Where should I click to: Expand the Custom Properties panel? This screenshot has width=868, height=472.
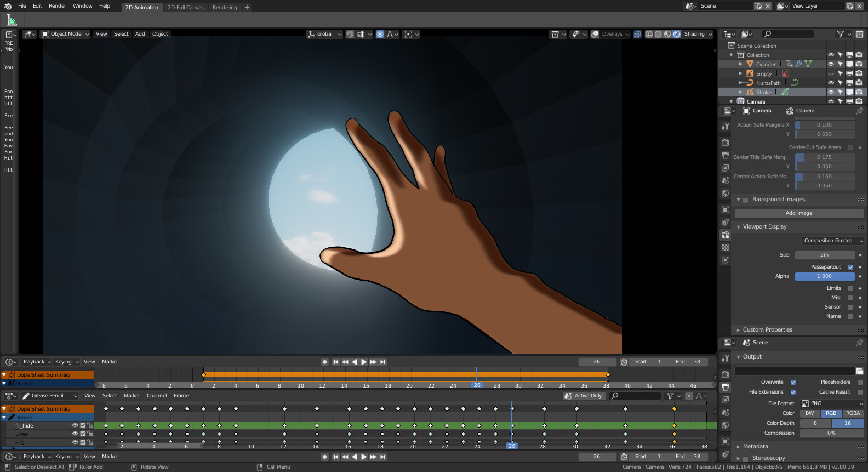[768, 330]
